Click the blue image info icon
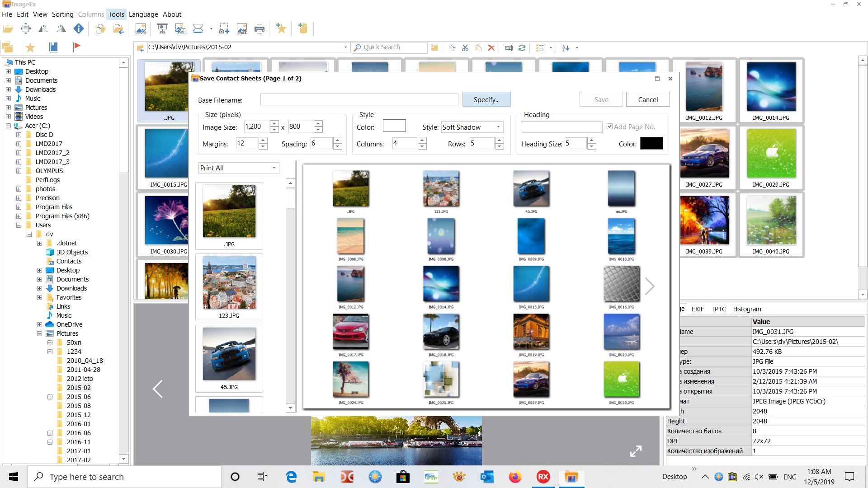This screenshot has width=868, height=488. point(79,29)
